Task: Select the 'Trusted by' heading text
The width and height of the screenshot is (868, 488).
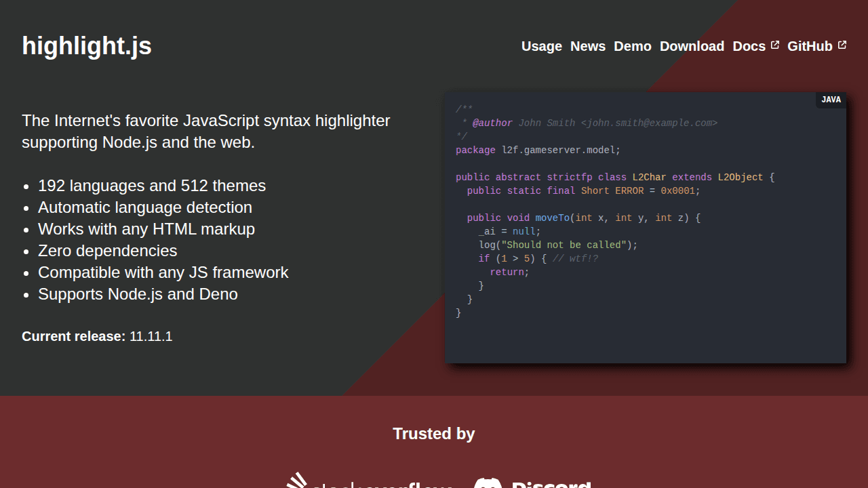Action: [x=433, y=434]
